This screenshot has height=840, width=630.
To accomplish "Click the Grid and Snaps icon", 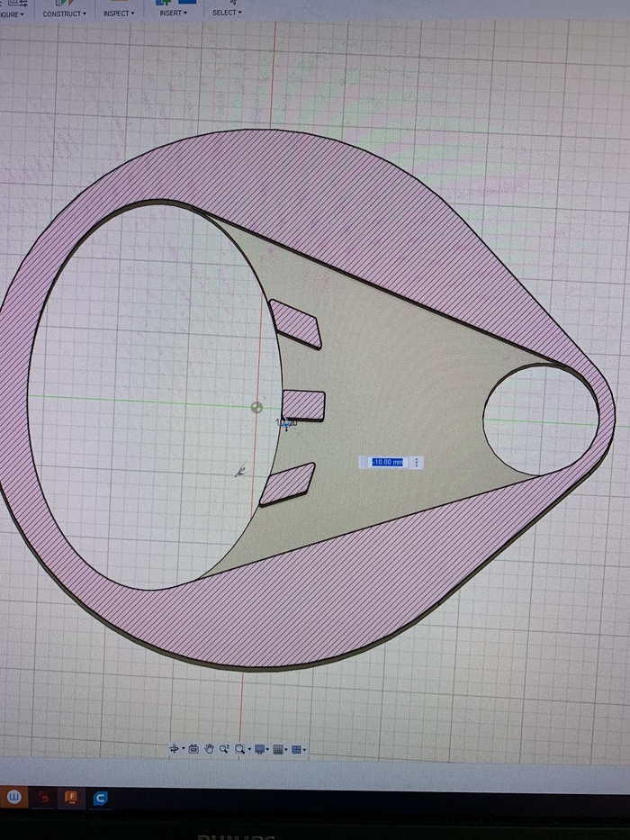I will tap(278, 748).
